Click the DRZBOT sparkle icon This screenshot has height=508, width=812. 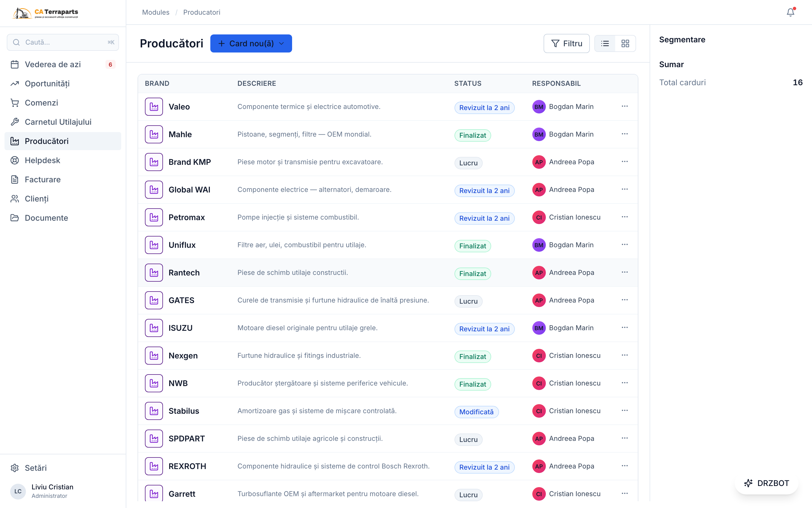pyautogui.click(x=748, y=483)
